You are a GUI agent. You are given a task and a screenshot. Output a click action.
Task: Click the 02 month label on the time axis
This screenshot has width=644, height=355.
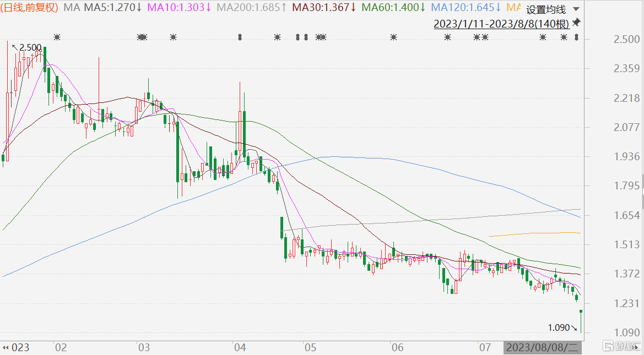(61, 348)
